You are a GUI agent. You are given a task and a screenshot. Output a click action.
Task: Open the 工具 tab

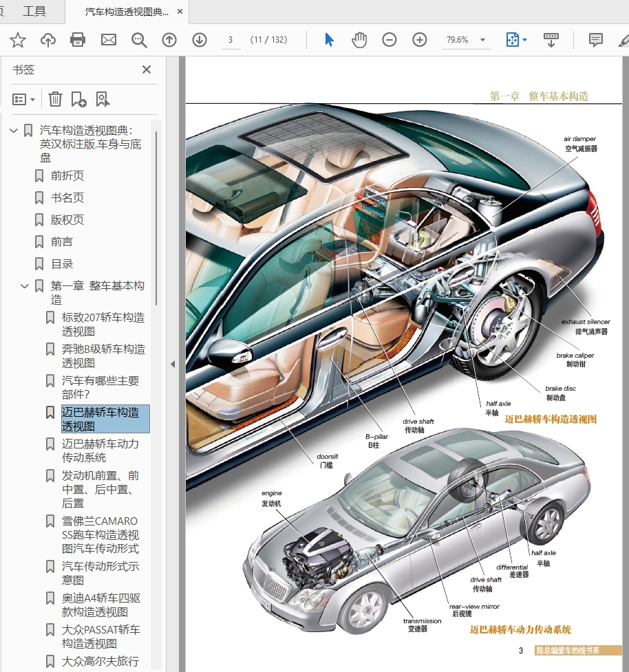click(x=34, y=12)
